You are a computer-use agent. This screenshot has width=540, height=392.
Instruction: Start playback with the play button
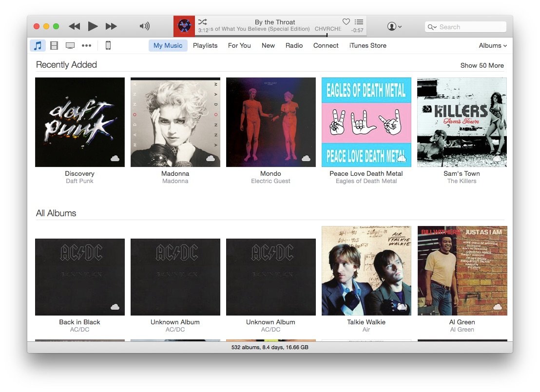pyautogui.click(x=93, y=26)
